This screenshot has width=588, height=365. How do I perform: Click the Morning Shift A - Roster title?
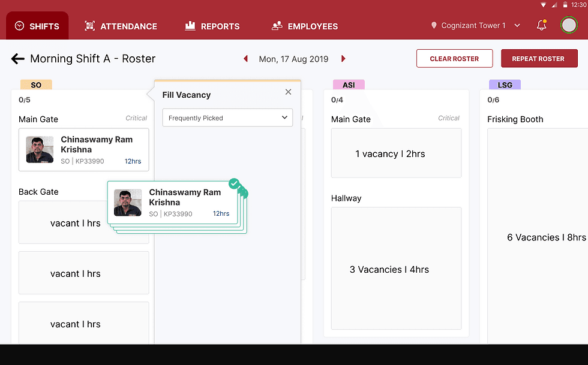click(x=92, y=59)
